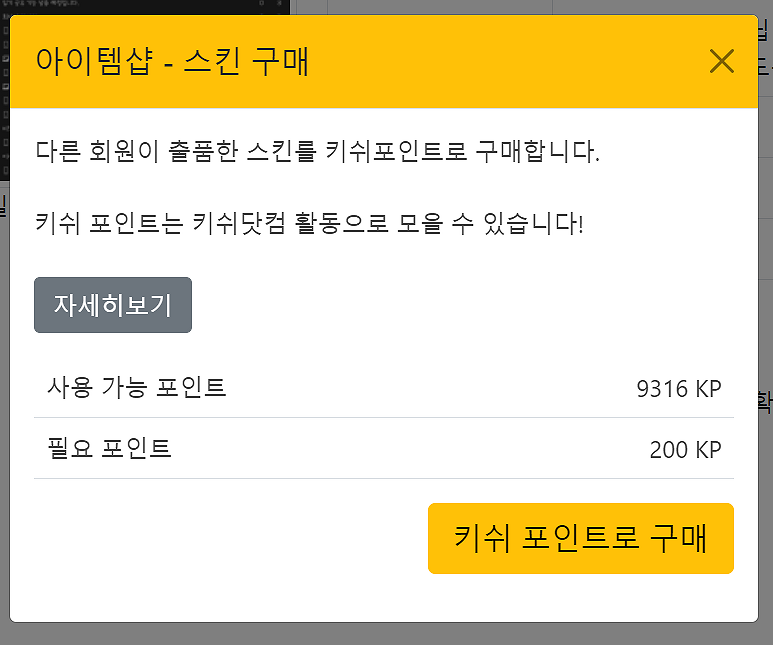Purchase with the 키쉬 포인트로 구매 button

click(x=580, y=539)
